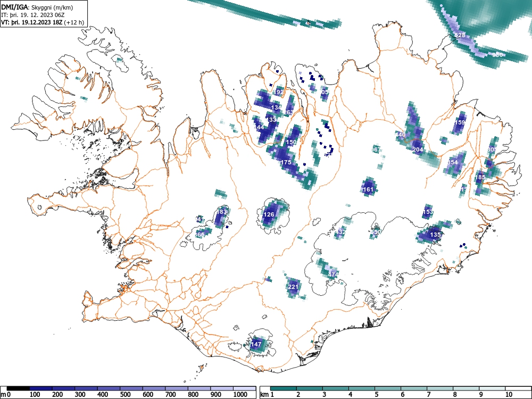
Task: Click the visibility value 432 on the map
Action: [x=340, y=232]
